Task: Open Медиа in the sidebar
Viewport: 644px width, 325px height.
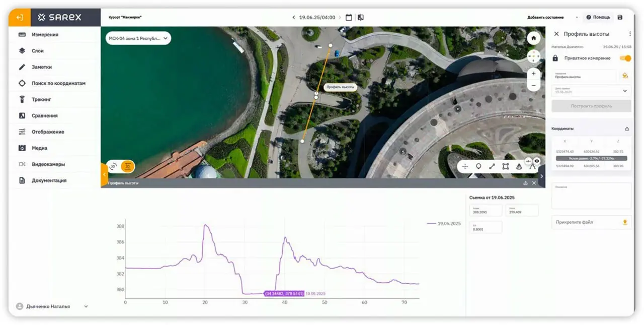Action: pos(54,148)
